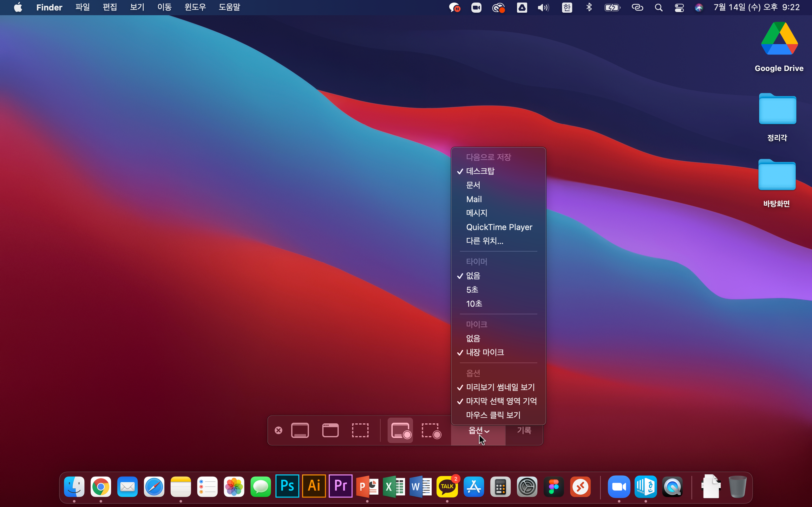
Task: Choose record selected portion icon
Action: point(431,430)
